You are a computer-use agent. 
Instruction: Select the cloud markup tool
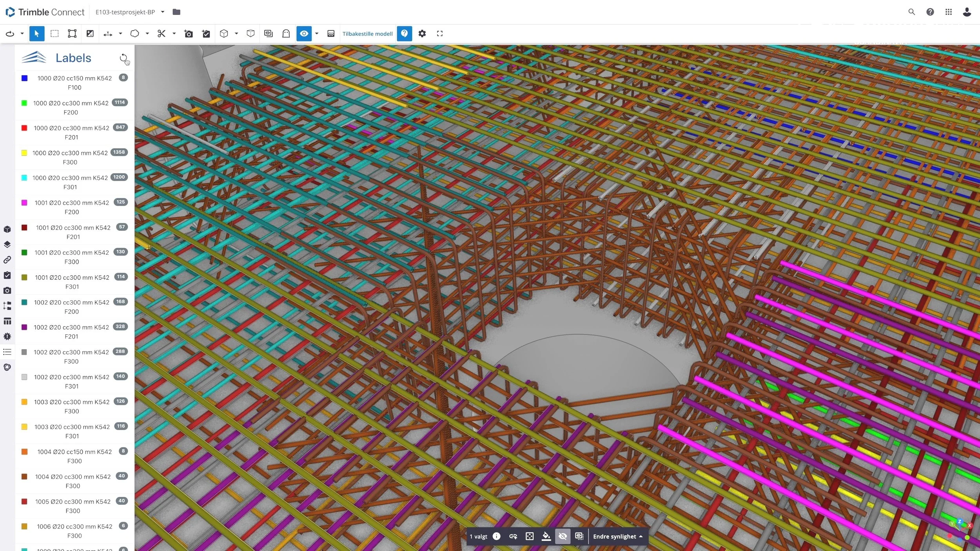(x=135, y=34)
